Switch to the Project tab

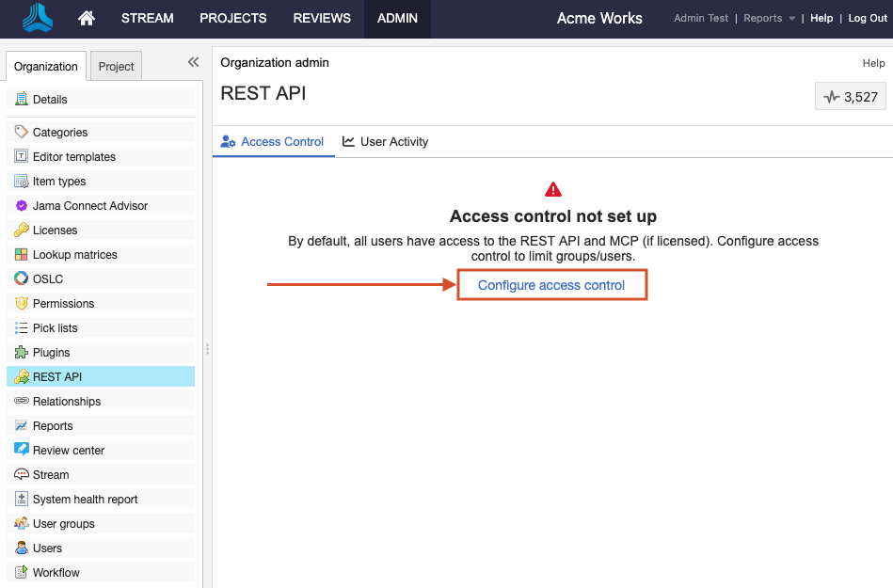point(116,66)
